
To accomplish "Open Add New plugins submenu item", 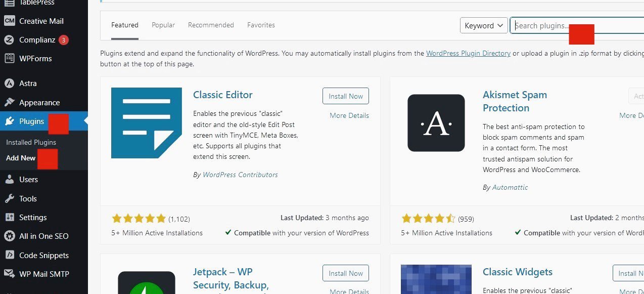I will tap(21, 158).
